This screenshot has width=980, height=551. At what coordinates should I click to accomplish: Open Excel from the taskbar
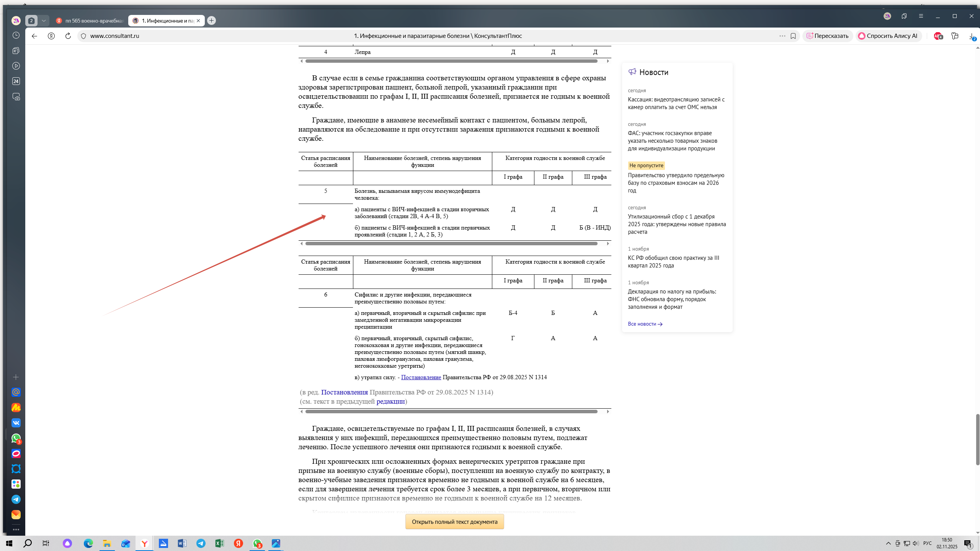219,543
